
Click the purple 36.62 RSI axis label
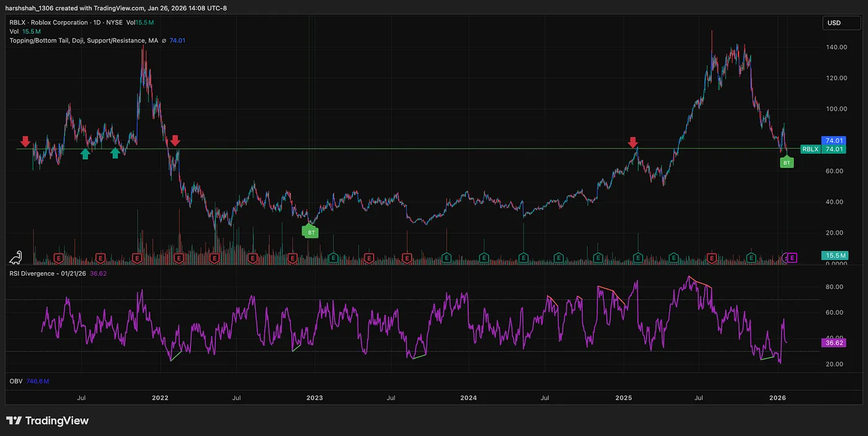click(x=833, y=342)
